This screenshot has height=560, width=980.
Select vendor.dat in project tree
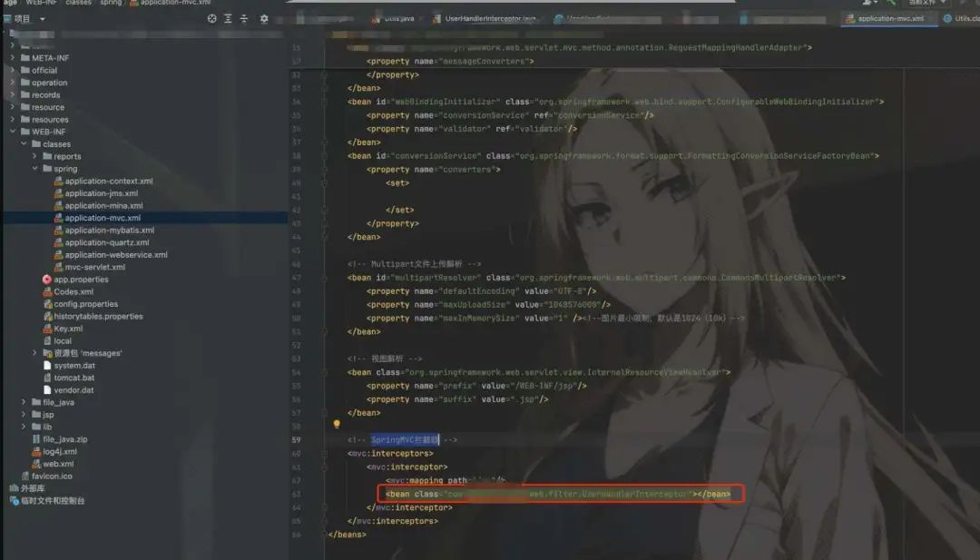(x=73, y=390)
